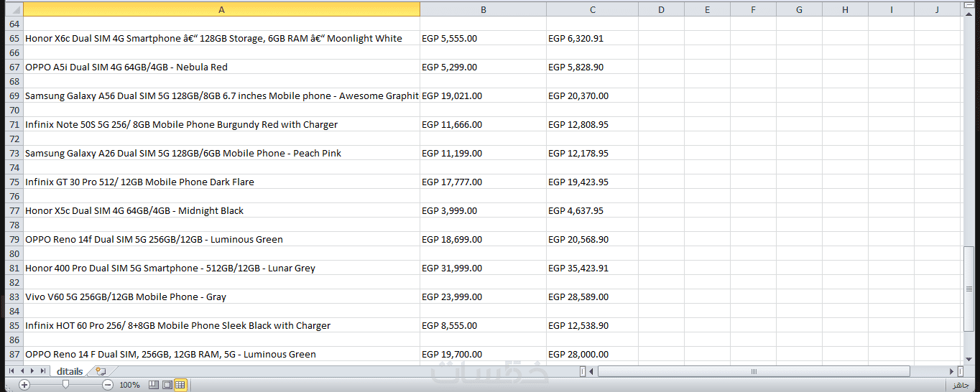Select the EGP 8,555.00 price cell
The width and height of the screenshot is (980, 392).
[483, 325]
